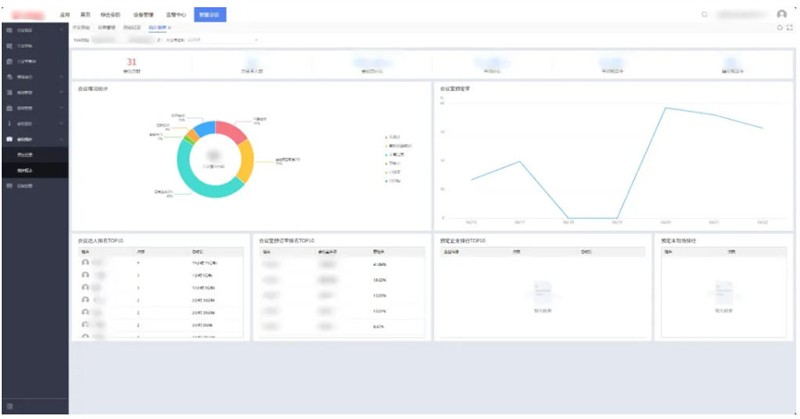
Task: Toggle the teal last legend entry
Action: click(393, 181)
